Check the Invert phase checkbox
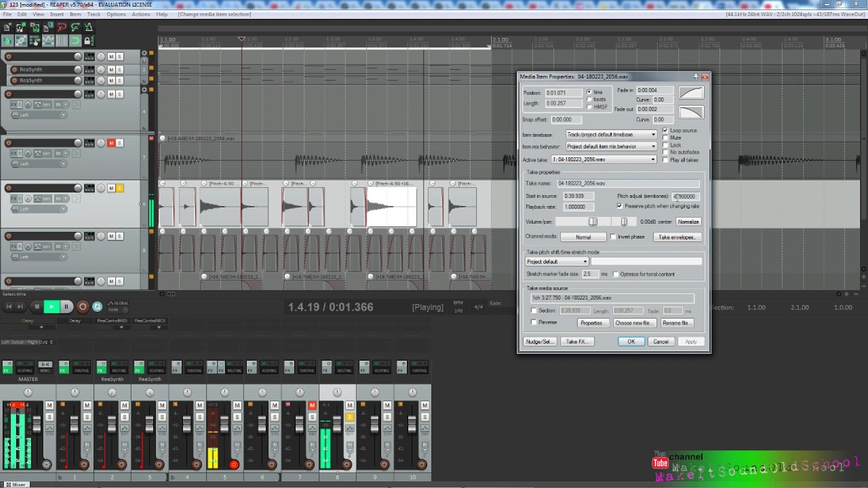Viewport: 868px width, 488px height. (613, 237)
